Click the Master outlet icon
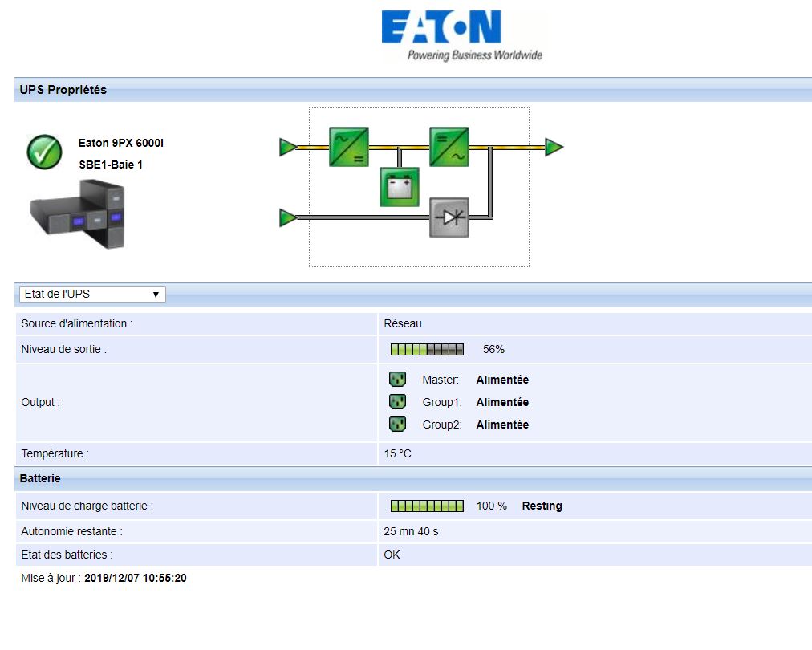Viewport: 812px width, 650px height. 397,379
